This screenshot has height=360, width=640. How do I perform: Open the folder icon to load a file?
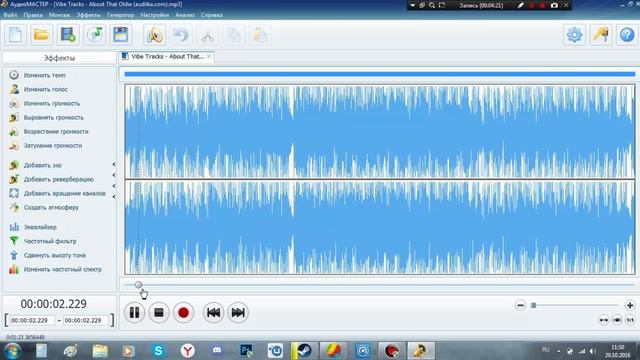tap(41, 35)
